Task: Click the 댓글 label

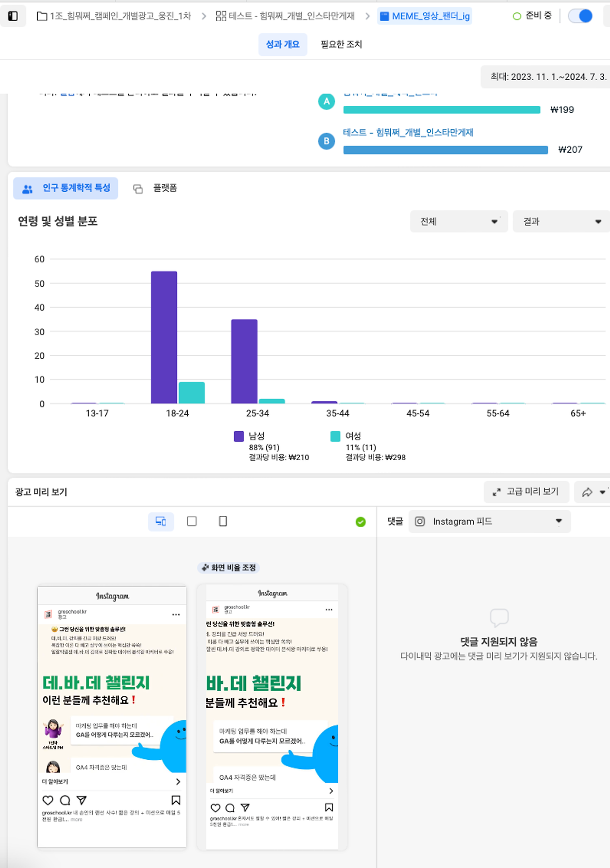Action: coord(395,521)
